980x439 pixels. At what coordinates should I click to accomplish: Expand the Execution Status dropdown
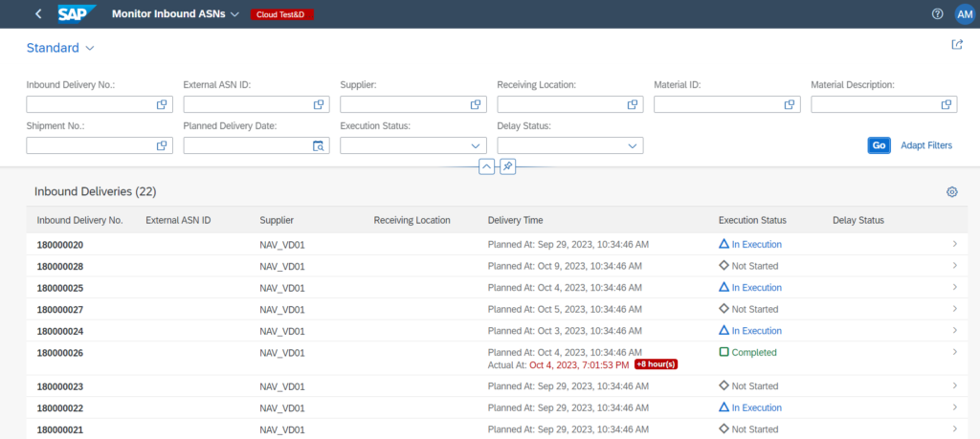pos(476,146)
